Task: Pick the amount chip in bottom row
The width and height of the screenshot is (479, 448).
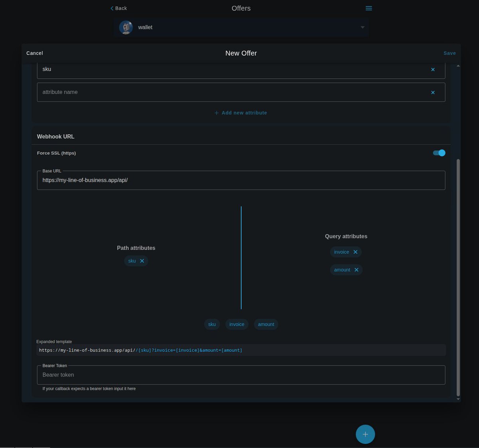Action: [266, 324]
